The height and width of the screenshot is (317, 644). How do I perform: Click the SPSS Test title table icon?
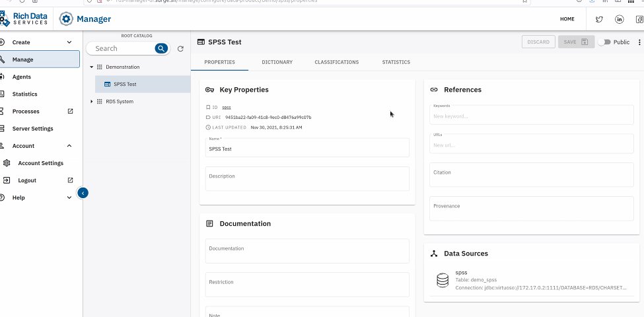point(201,42)
